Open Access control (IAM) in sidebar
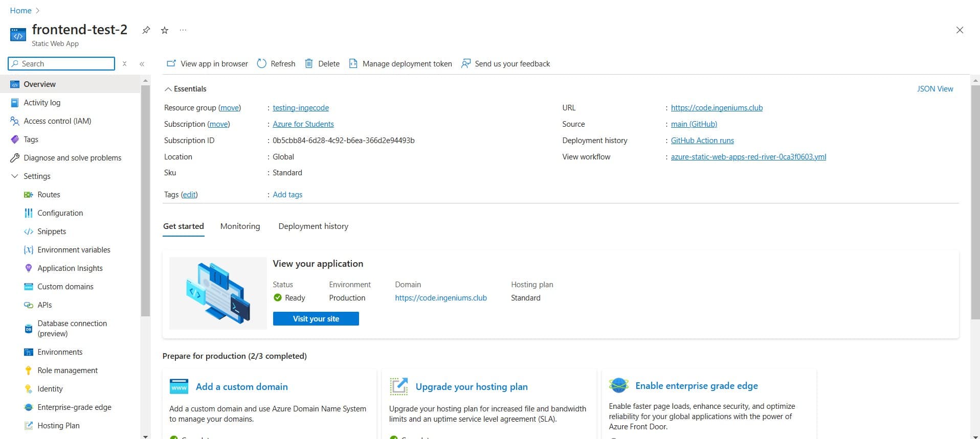The width and height of the screenshot is (980, 439). [x=57, y=121]
